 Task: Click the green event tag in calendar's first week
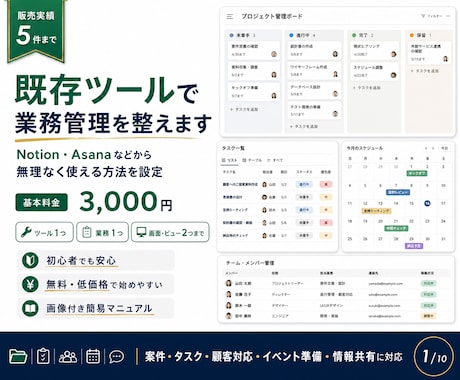coord(417,173)
